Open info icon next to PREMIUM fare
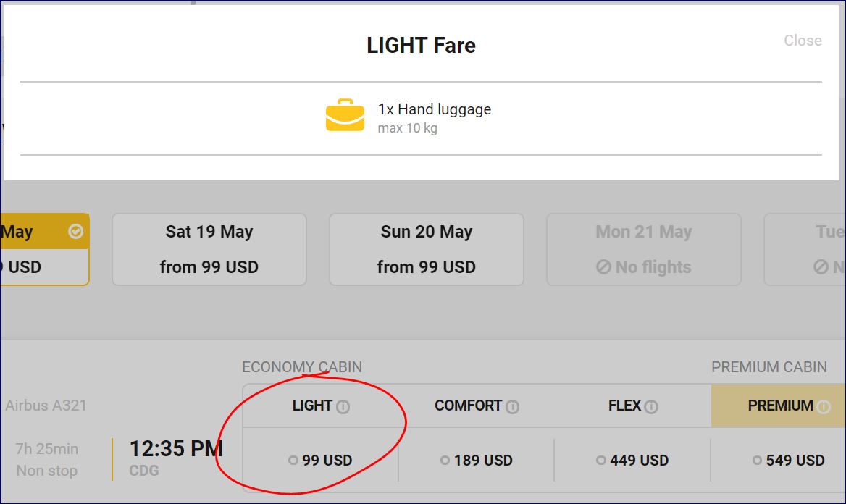The image size is (846, 504). click(823, 407)
